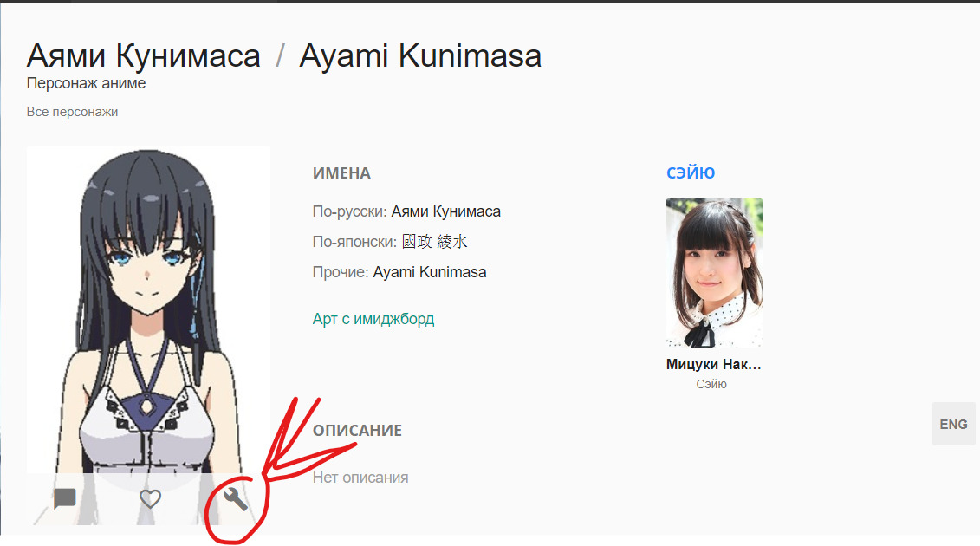Follow the 'Арт с имиджборд' link
Image resolution: width=980 pixels, height=546 pixels.
pos(373,319)
